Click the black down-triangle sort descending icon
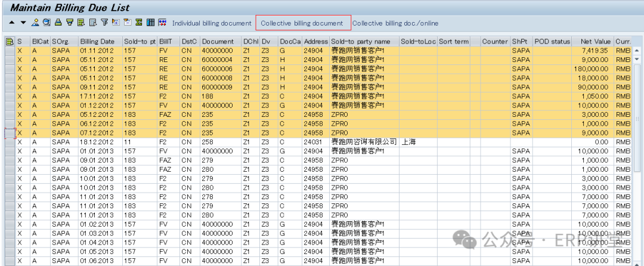The image size is (644, 266). [x=23, y=23]
